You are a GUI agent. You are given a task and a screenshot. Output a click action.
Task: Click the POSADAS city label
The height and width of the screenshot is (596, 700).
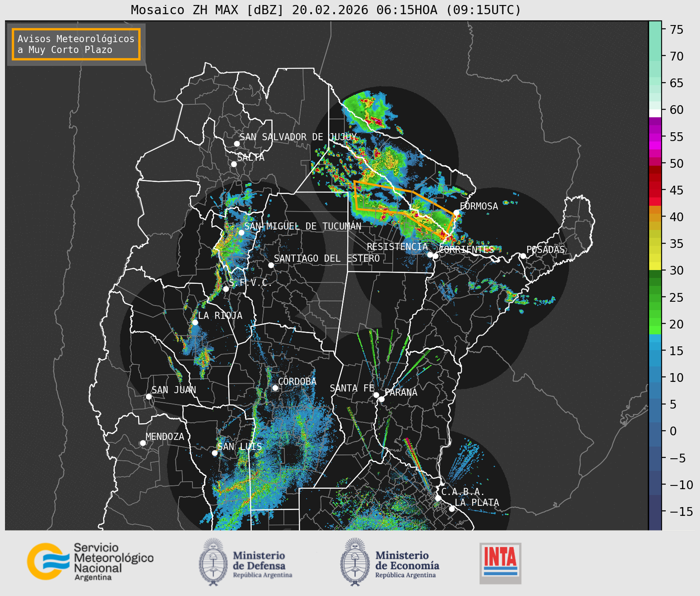coord(545,250)
